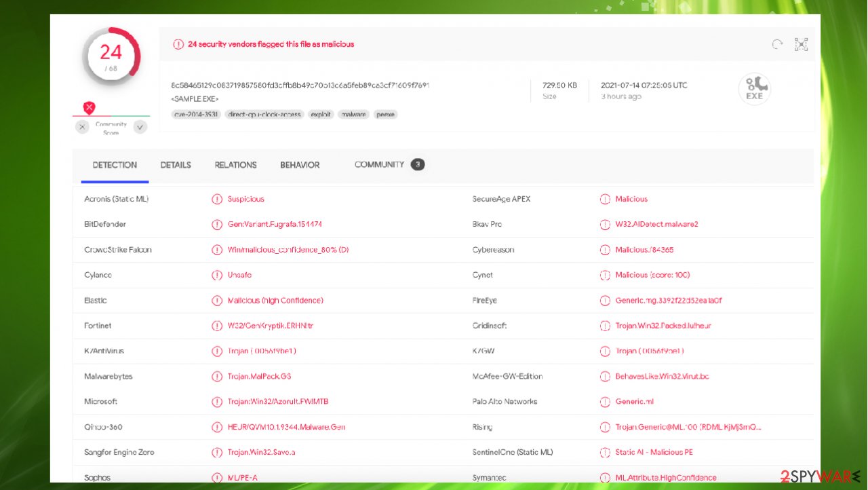This screenshot has width=868, height=490.
Task: Select the malware tag
Action: point(353,115)
